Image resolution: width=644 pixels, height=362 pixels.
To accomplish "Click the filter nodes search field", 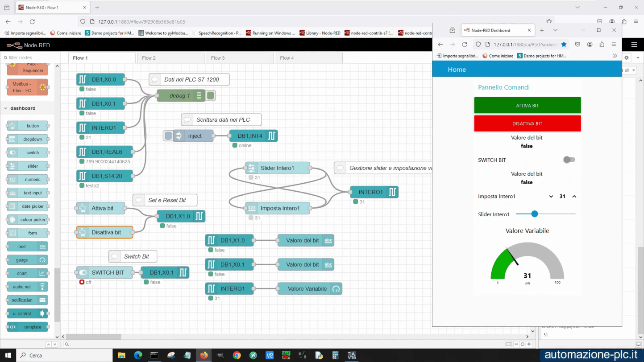I will 29,58.
